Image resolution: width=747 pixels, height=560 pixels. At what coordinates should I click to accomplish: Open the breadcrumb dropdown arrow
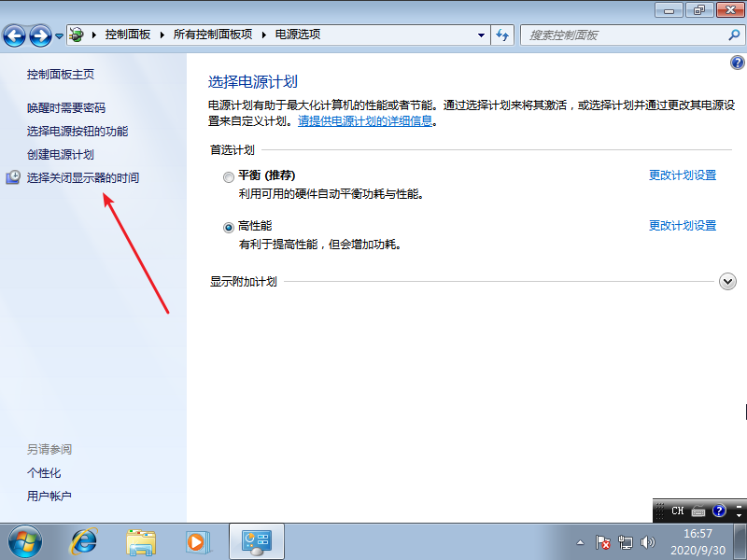[x=481, y=35]
